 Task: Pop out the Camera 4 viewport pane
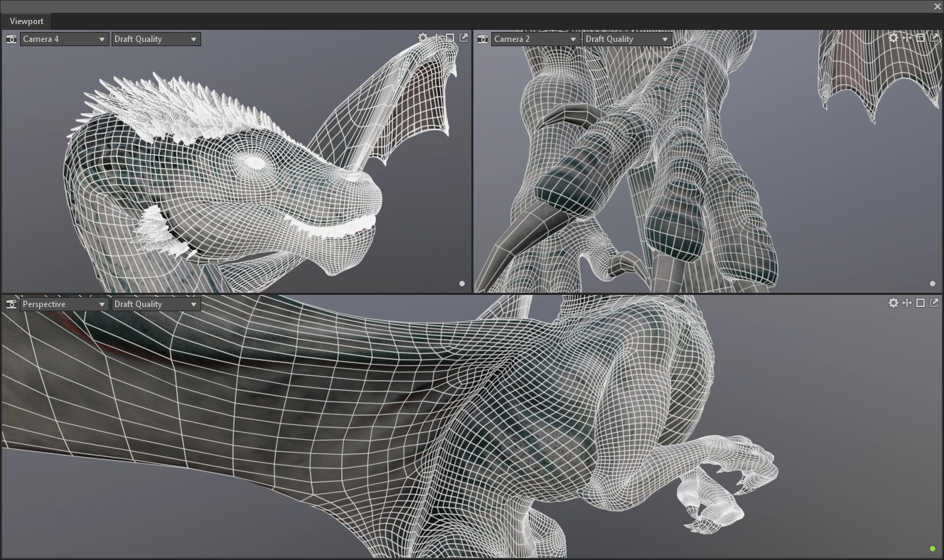463,38
